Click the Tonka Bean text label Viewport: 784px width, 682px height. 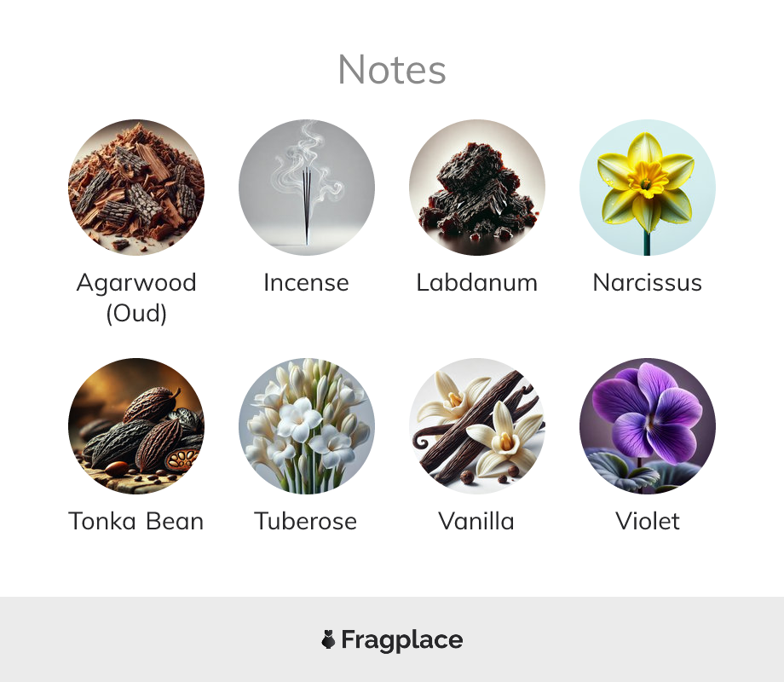(136, 521)
